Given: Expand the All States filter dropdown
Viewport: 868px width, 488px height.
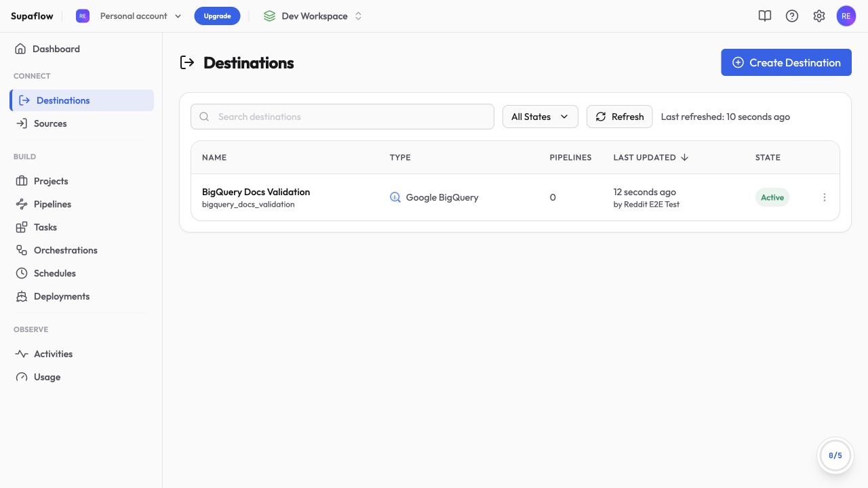Looking at the screenshot, I should tap(540, 117).
